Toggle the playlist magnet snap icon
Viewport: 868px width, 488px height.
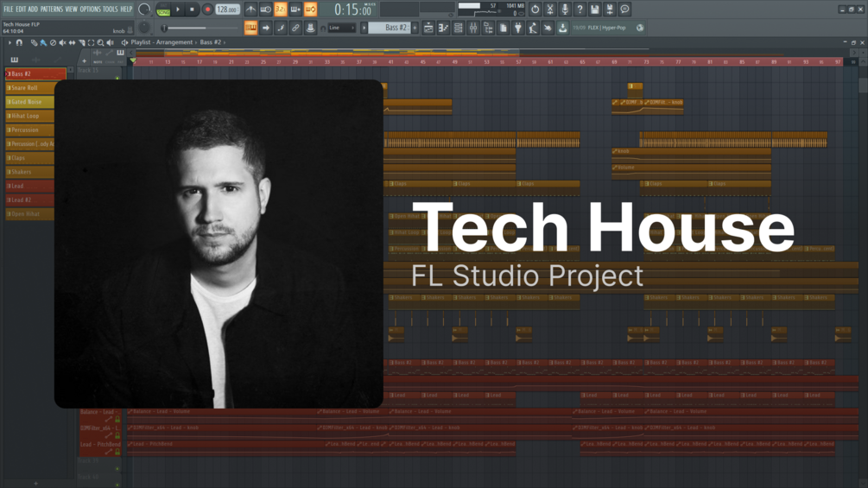(19, 42)
